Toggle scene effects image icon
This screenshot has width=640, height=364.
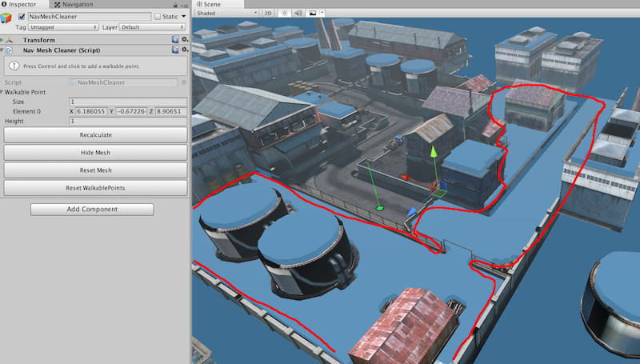coord(313,13)
